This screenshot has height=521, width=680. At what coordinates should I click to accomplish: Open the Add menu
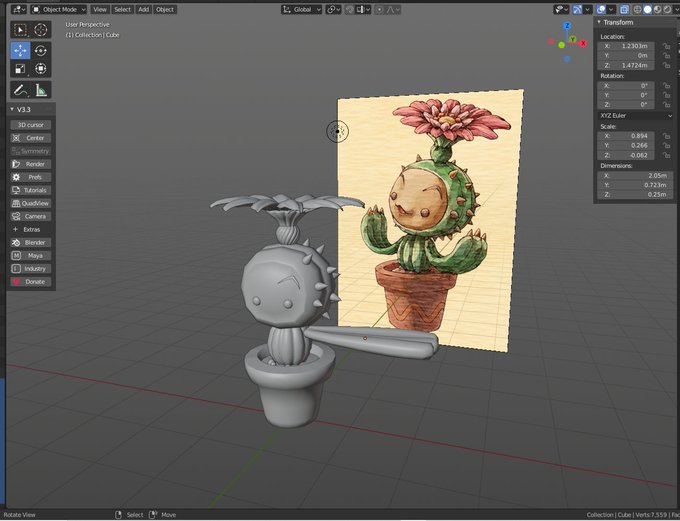(x=144, y=9)
